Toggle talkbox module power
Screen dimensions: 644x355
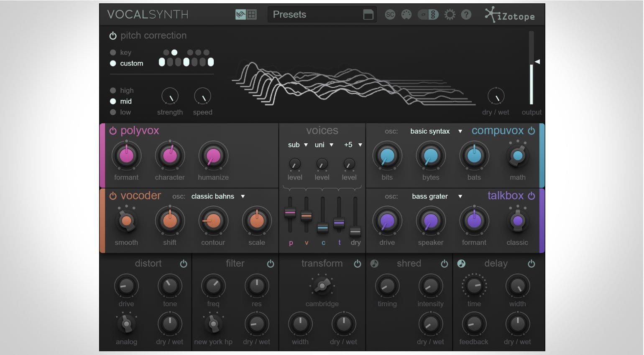(x=532, y=196)
